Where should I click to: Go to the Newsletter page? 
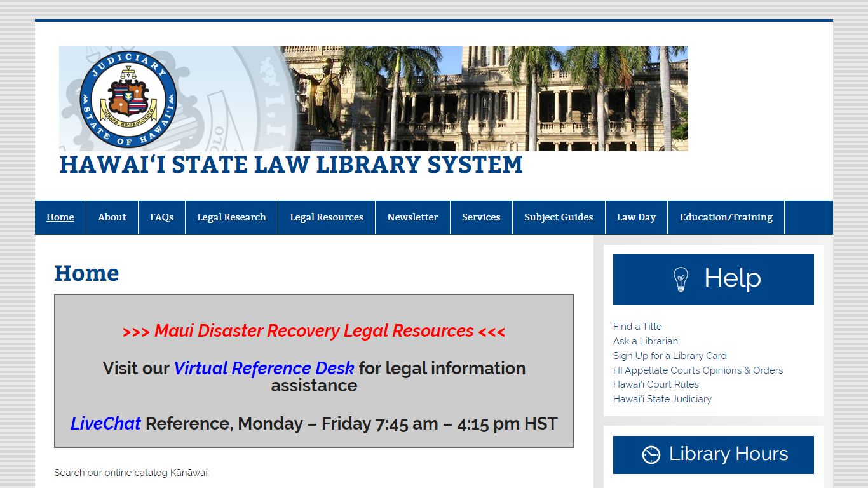click(x=412, y=217)
